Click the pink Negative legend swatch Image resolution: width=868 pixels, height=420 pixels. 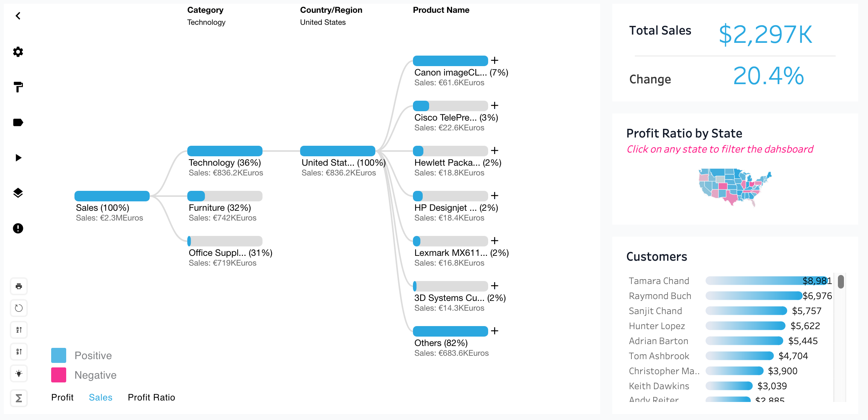[x=59, y=375]
